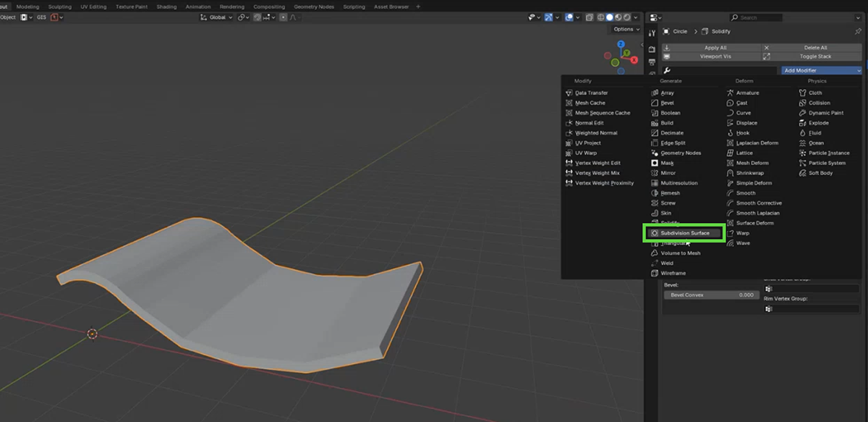Click the Edge Split modifier icon
Image resolution: width=868 pixels, height=422 pixels.
click(x=655, y=143)
